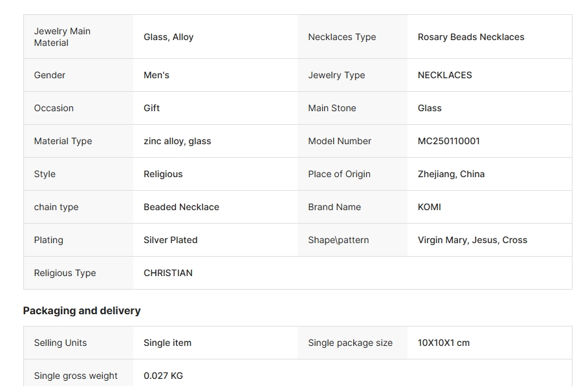Screen dimensions: 588x386
Task: Select the 'Gift' occasion value
Action: point(151,108)
